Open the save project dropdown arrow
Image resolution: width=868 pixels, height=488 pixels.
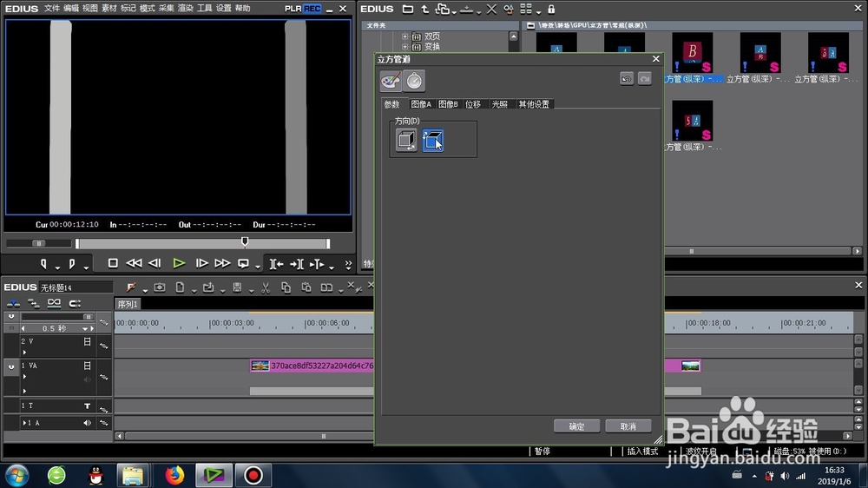click(x=252, y=290)
